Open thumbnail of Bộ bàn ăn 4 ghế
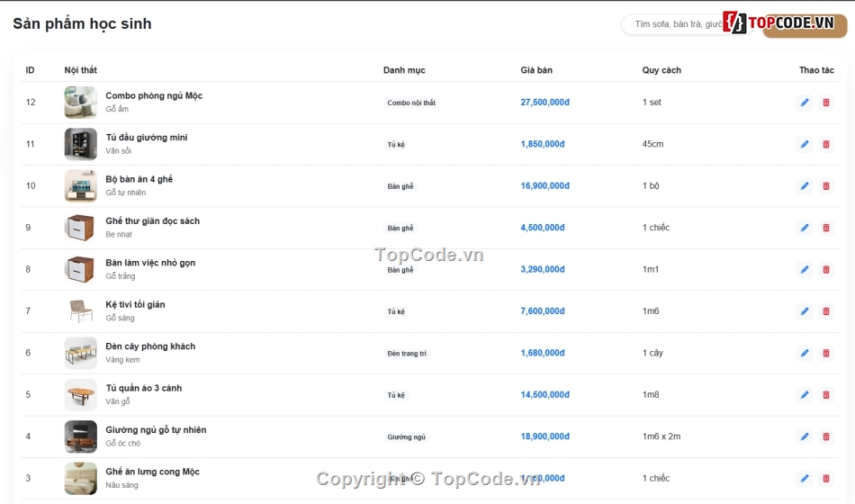The width and height of the screenshot is (855, 504). [x=81, y=185]
